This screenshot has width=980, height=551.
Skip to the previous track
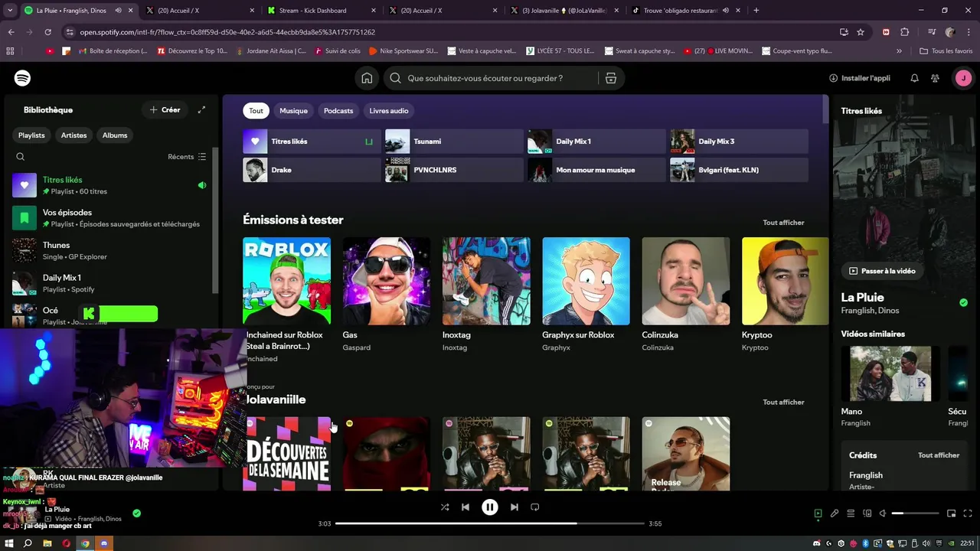[x=465, y=507]
